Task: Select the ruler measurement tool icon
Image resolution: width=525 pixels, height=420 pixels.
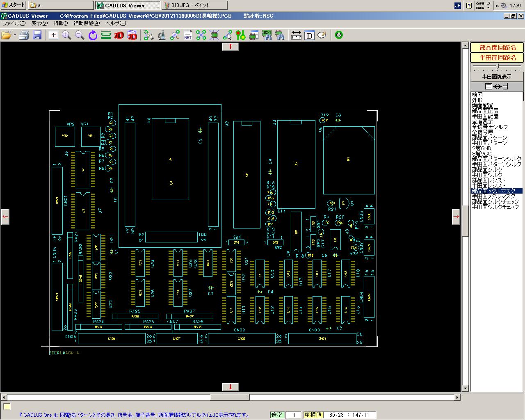Action: [x=296, y=35]
